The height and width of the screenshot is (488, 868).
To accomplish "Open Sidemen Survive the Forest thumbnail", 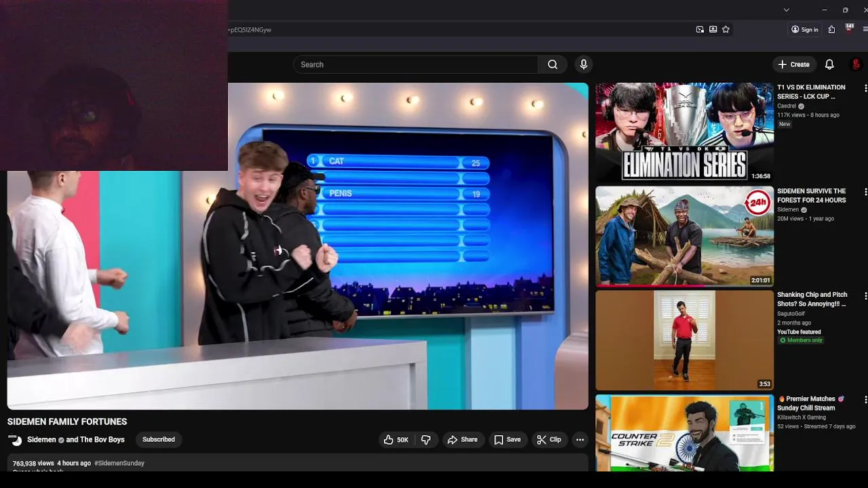I will click(684, 236).
